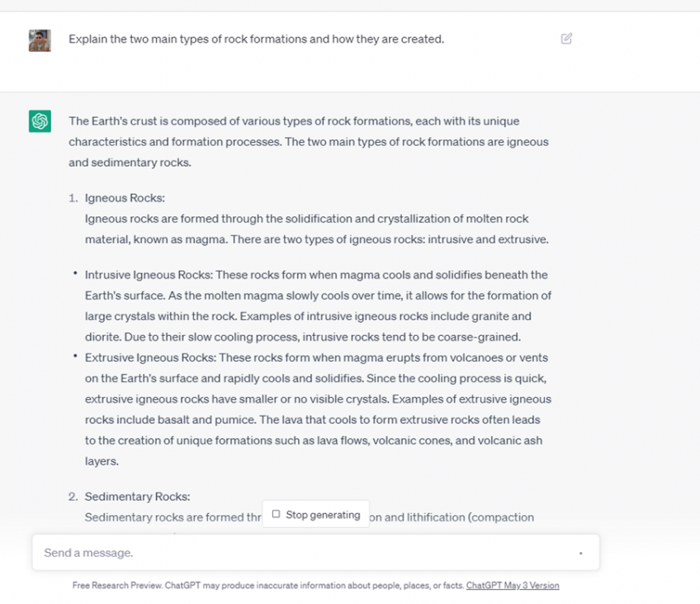
Task: Open the ChatGPT May 3 Version link
Action: click(512, 586)
